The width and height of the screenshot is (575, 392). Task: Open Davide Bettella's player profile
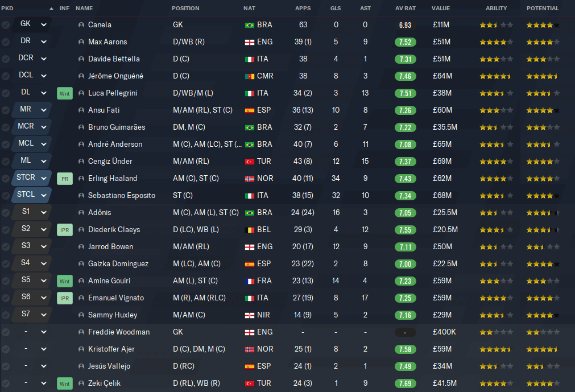tap(114, 59)
